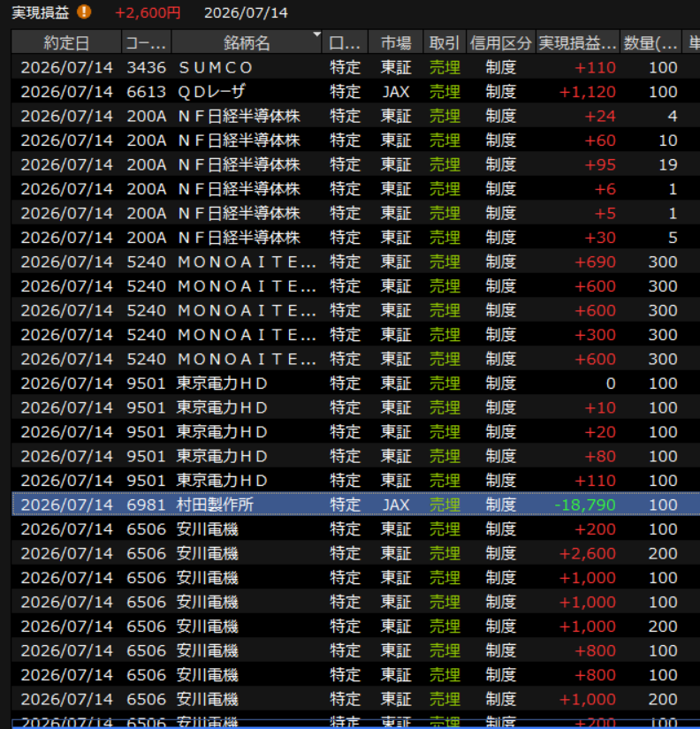
Task: Click the +2,600円 total at top
Action: [148, 12]
